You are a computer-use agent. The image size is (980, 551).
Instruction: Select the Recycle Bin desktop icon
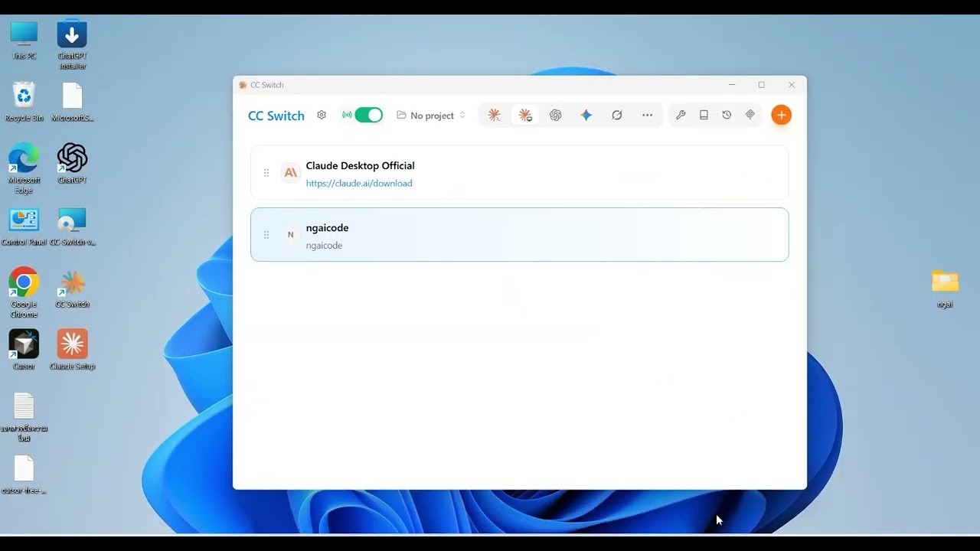pyautogui.click(x=24, y=102)
